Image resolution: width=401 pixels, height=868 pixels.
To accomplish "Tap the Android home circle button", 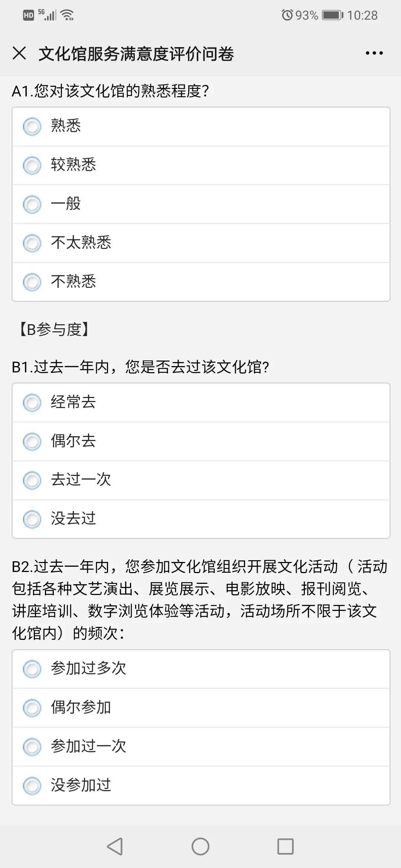I will [x=200, y=846].
